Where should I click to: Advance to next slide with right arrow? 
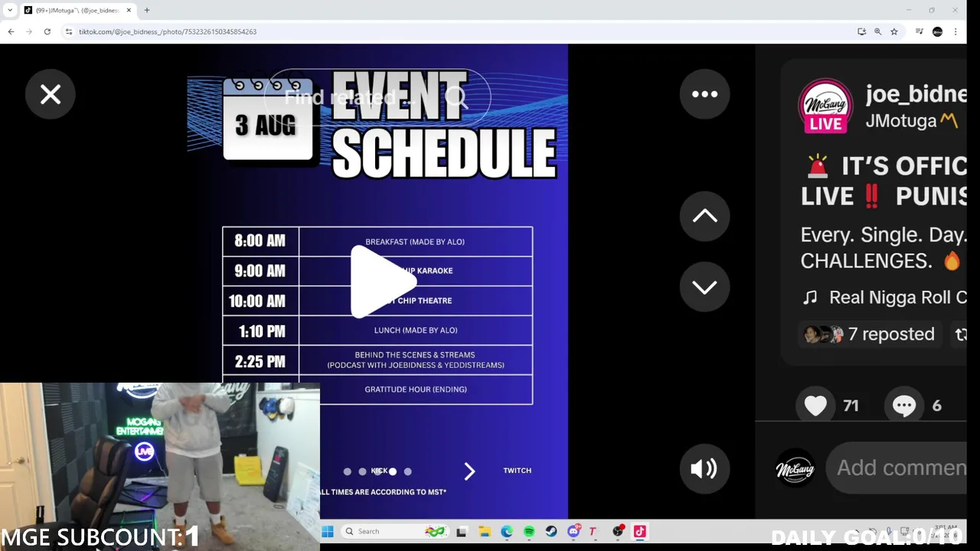469,471
